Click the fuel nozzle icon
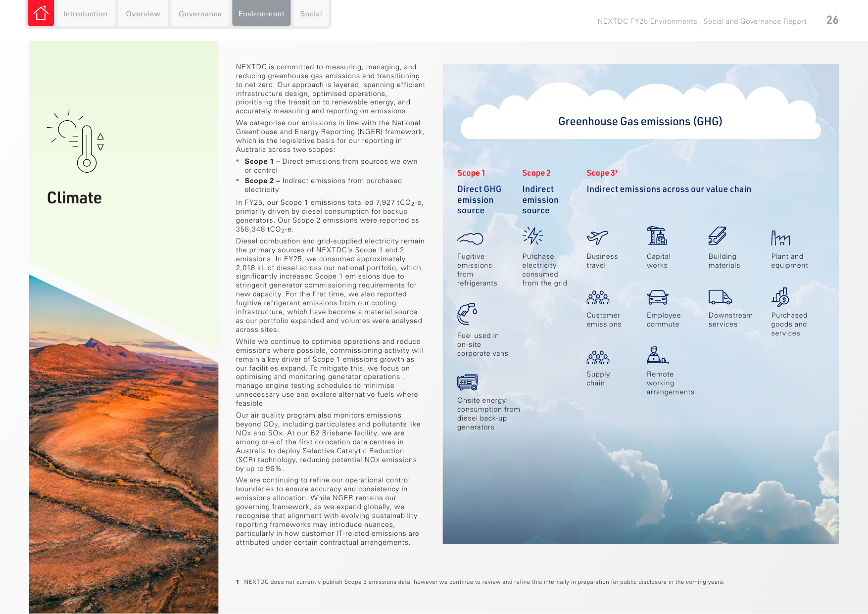 click(467, 314)
